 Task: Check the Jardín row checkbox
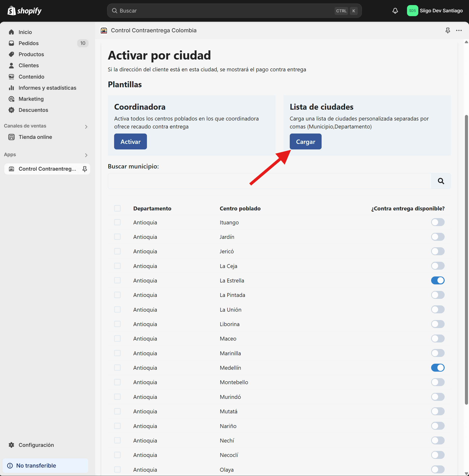pyautogui.click(x=117, y=237)
